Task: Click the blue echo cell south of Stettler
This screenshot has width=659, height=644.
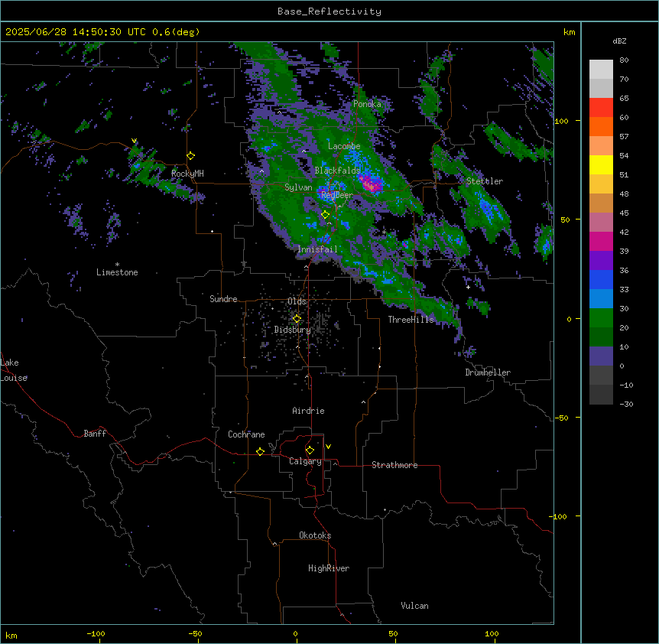Action: 489,210
